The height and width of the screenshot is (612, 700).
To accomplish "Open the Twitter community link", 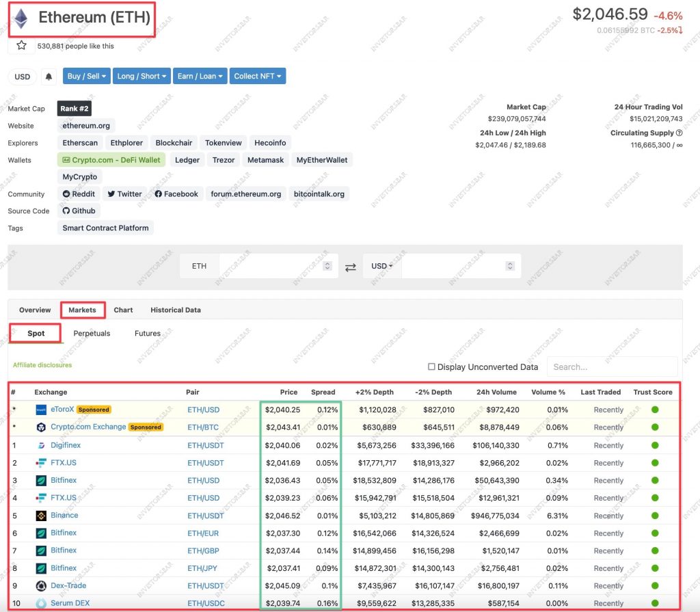I will [x=124, y=194].
